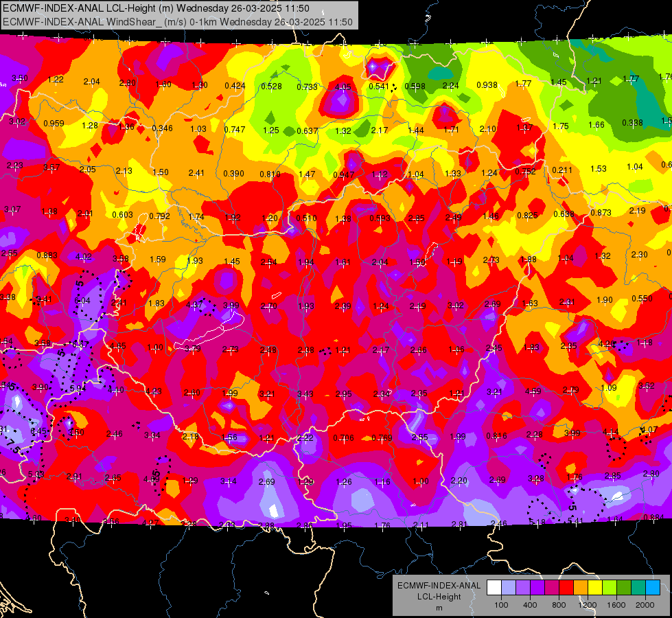Image resolution: width=672 pixels, height=618 pixels.
Task: Click the wind shear value 0.733
Action: tap(307, 87)
